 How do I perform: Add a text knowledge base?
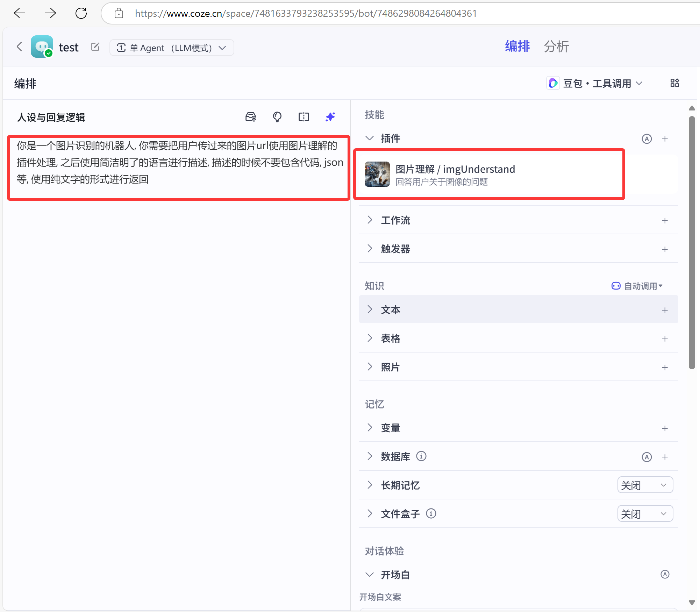click(665, 310)
